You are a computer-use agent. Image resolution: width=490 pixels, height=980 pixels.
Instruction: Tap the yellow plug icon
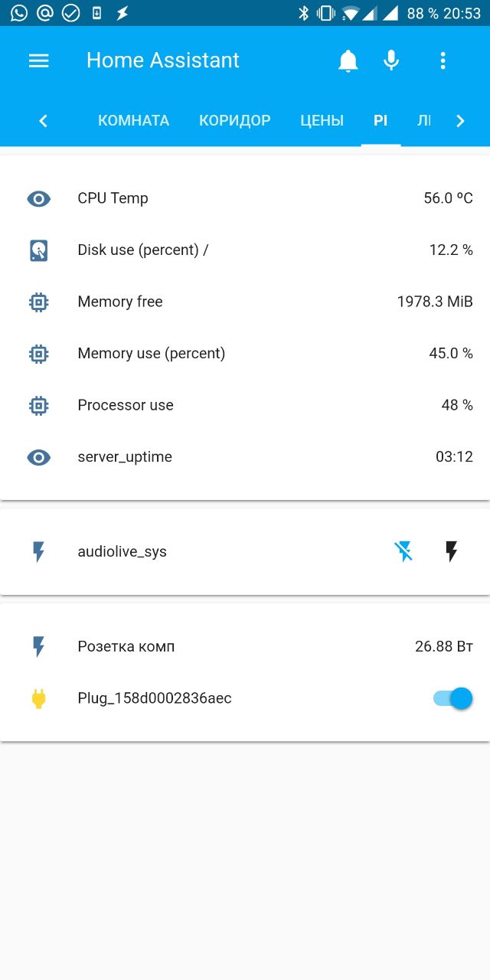pos(39,698)
